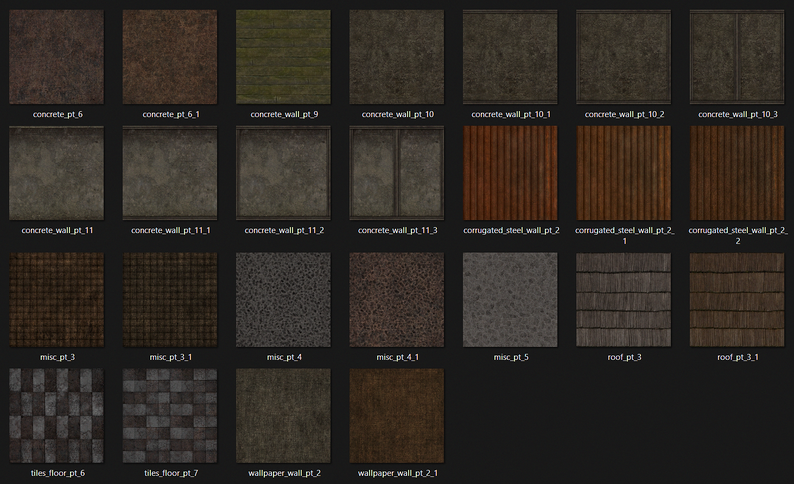Viewport: 794px width, 484px height.
Task: Select concrete_wall_pt_10 texture thumbnail
Action: [x=396, y=57]
